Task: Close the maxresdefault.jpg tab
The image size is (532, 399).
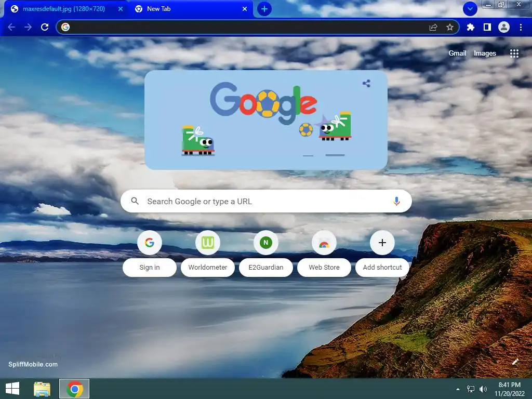Action: click(x=121, y=9)
